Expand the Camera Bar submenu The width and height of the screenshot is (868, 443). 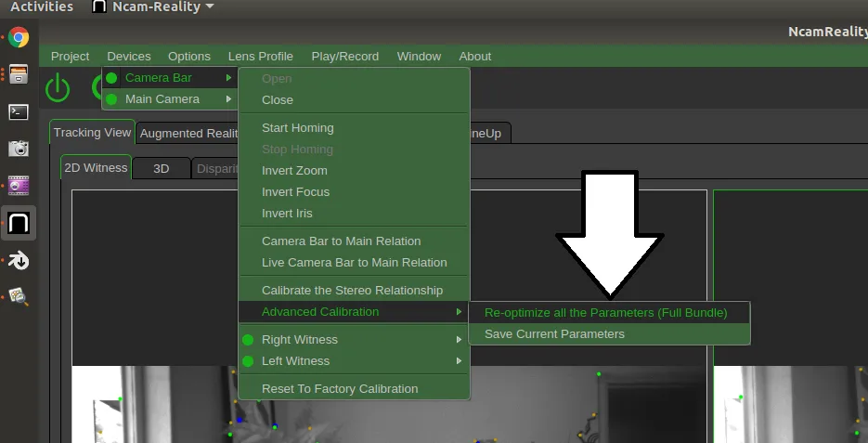[x=170, y=78]
